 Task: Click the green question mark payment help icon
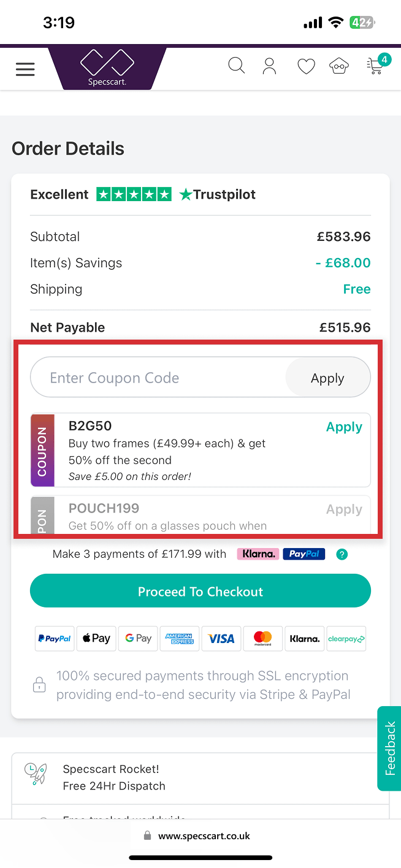click(342, 554)
